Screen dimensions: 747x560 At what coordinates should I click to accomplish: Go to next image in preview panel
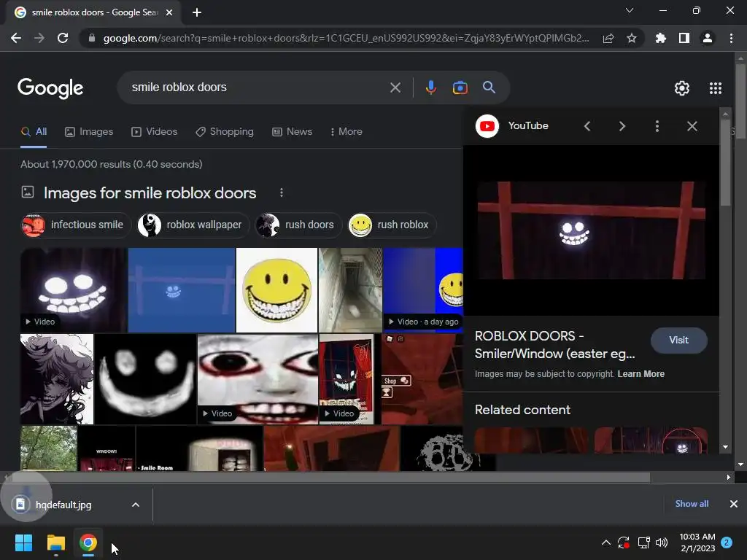pyautogui.click(x=622, y=126)
